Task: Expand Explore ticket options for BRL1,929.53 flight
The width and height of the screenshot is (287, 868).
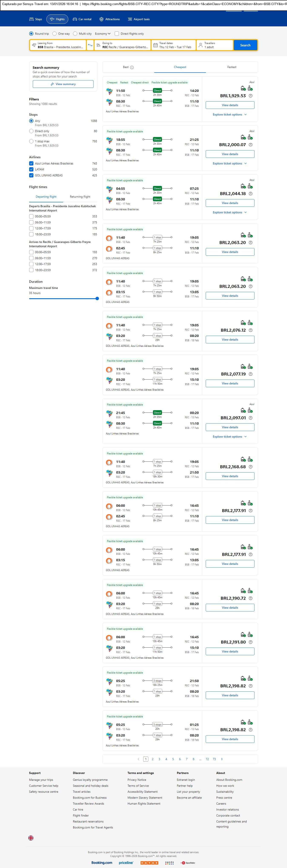Action: click(230, 115)
